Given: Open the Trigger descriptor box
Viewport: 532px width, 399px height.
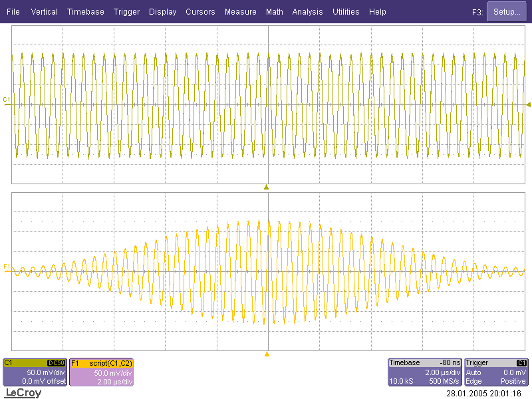Looking at the screenshot, I should click(497, 372).
